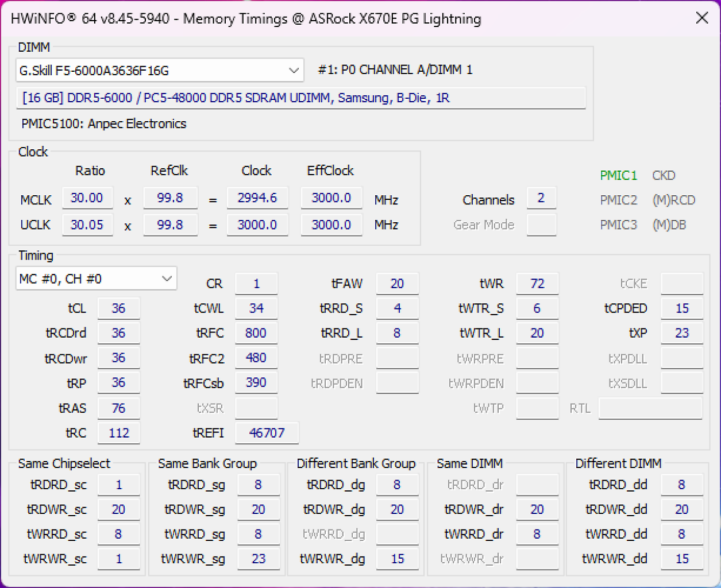Click the tRDWR_dg value 20
Viewport: 721px width, 588px height.
(x=397, y=509)
